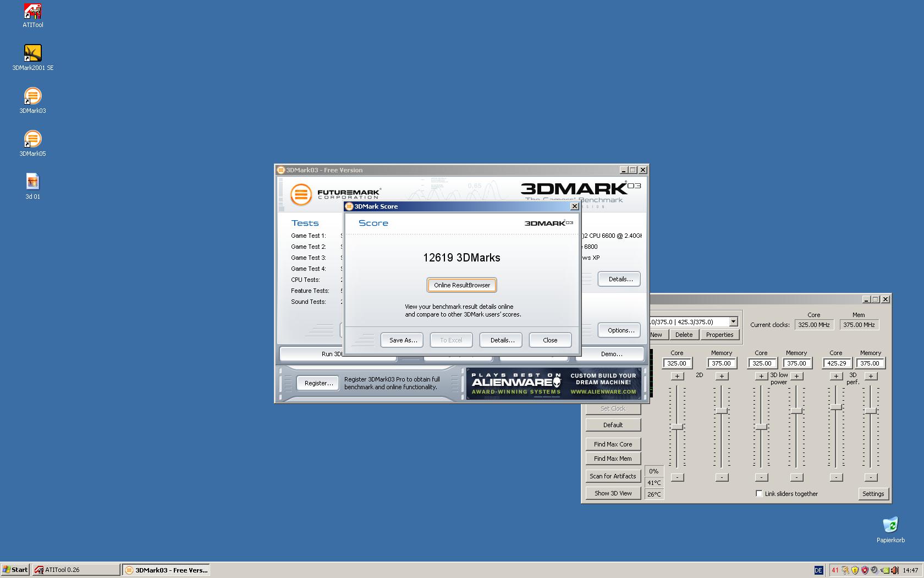Click the Futuremark Corporation logo
The width and height of the screenshot is (924, 578).
click(x=335, y=194)
